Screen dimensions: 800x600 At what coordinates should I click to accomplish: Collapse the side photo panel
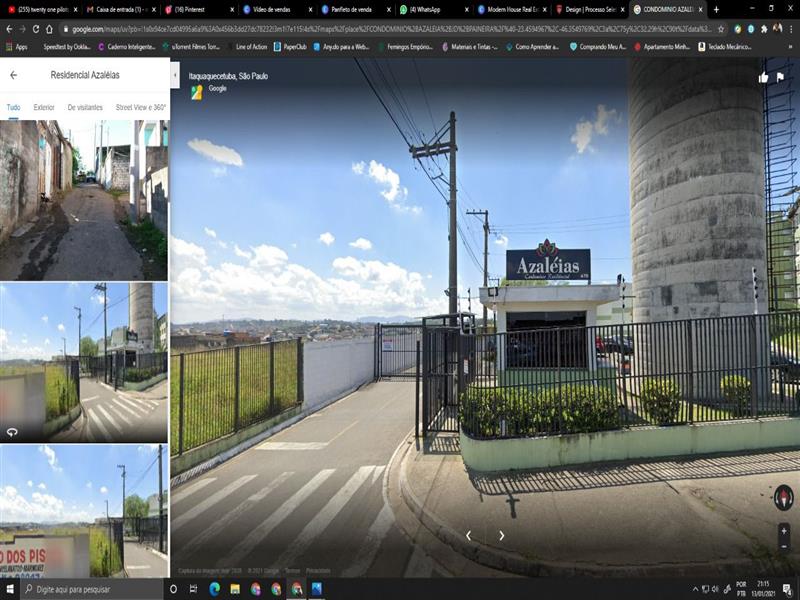175,75
